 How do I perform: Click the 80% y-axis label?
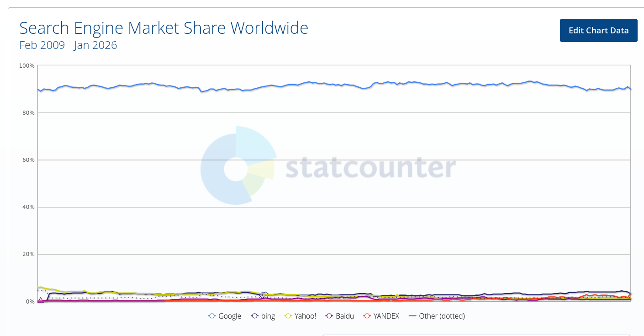point(27,113)
